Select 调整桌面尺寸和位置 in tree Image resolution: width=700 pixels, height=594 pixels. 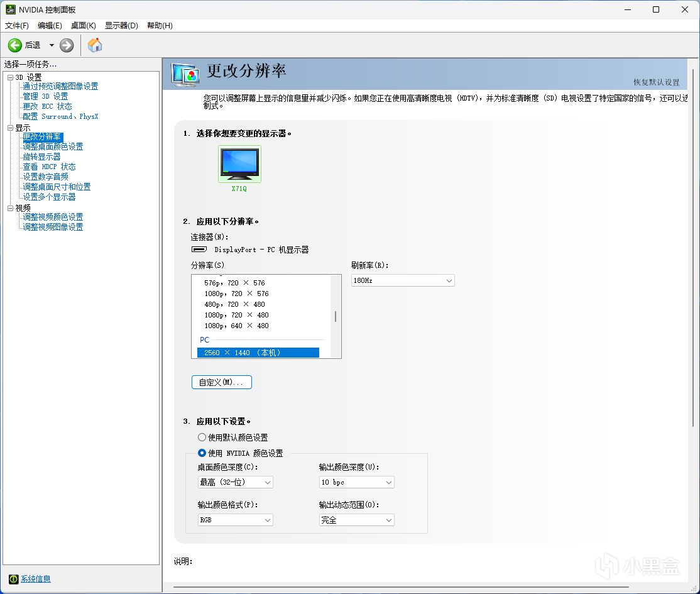[57, 187]
